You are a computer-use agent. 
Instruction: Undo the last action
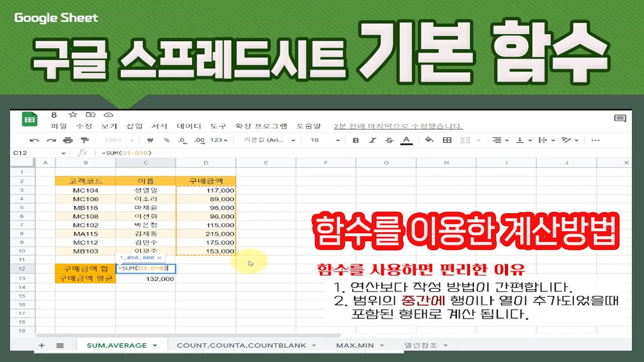(34, 140)
